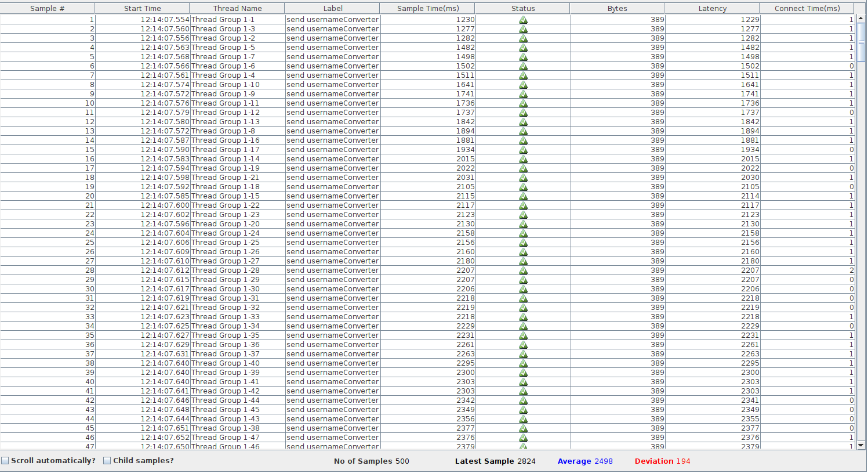The width and height of the screenshot is (868, 473).
Task: Click the Latency column header
Action: pyautogui.click(x=712, y=8)
